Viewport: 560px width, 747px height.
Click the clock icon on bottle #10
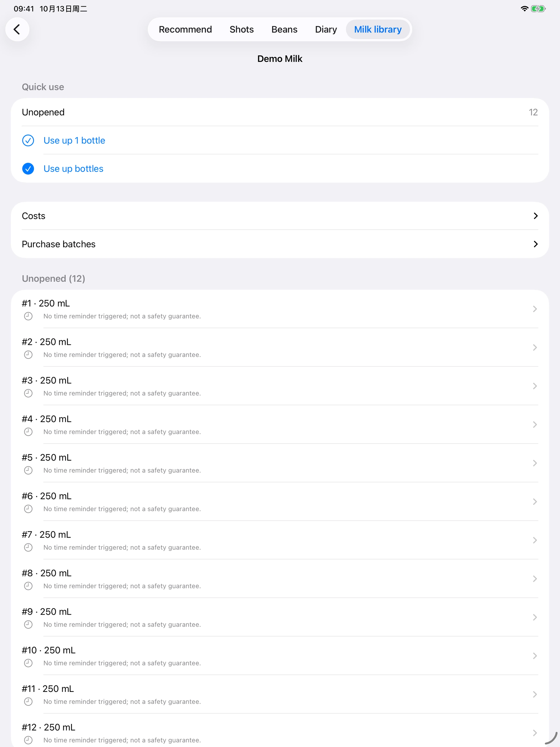click(28, 663)
